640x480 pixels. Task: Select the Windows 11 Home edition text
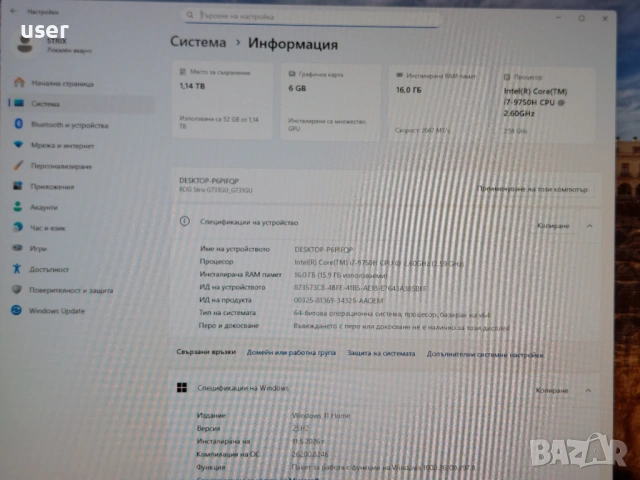pyautogui.click(x=321, y=416)
